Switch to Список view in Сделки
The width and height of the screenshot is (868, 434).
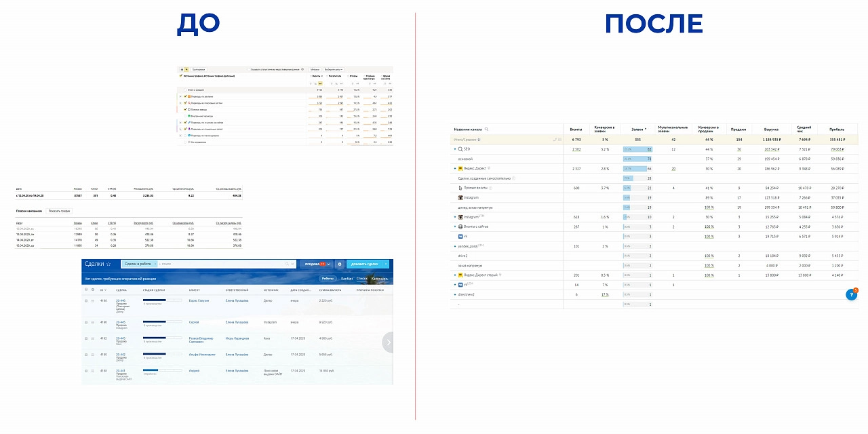[x=361, y=279]
